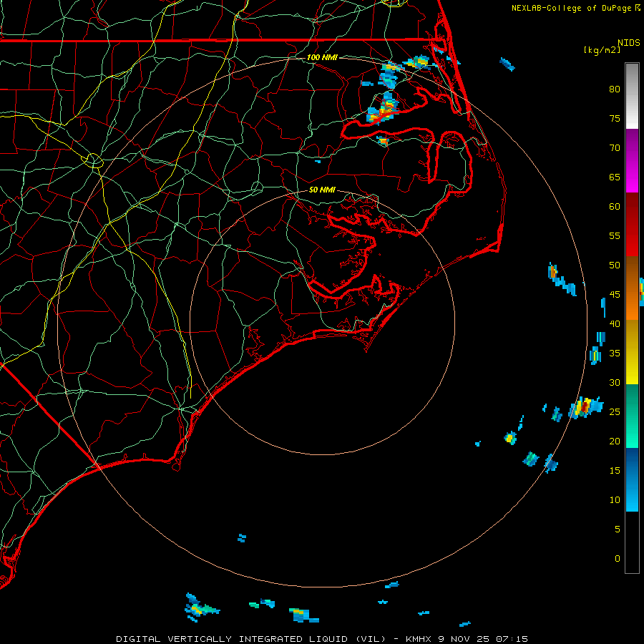Click the NEXLAB-College of DuPage label
The height and width of the screenshot is (644, 644).
pos(571,8)
